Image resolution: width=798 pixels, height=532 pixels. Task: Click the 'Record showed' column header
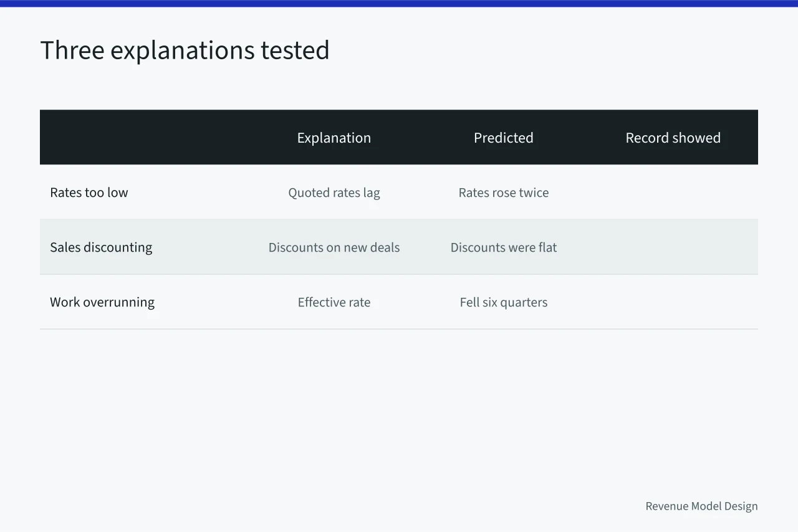click(673, 138)
